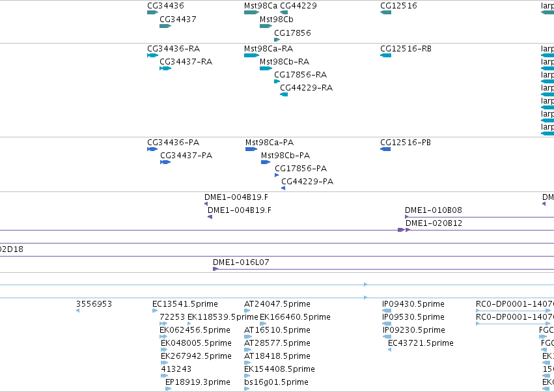Screen dimensions: 554x392
Task: Click the Mst98Ca-RA transcript glyph
Action: tap(251, 55)
